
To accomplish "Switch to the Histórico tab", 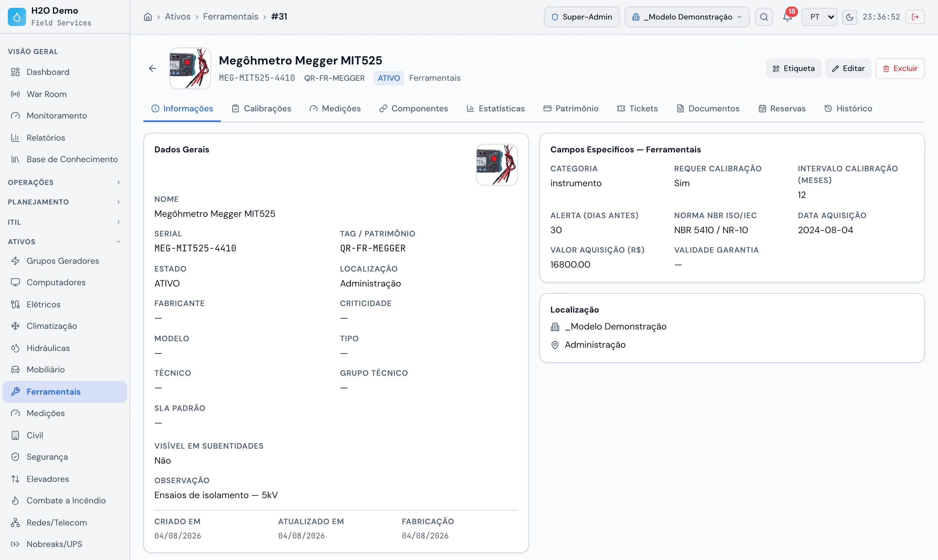I will [x=848, y=109].
